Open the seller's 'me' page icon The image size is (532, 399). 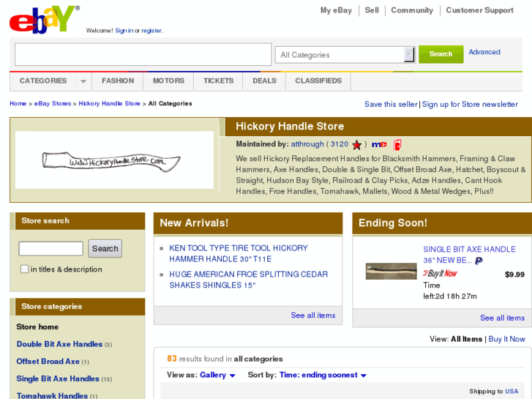coord(379,144)
